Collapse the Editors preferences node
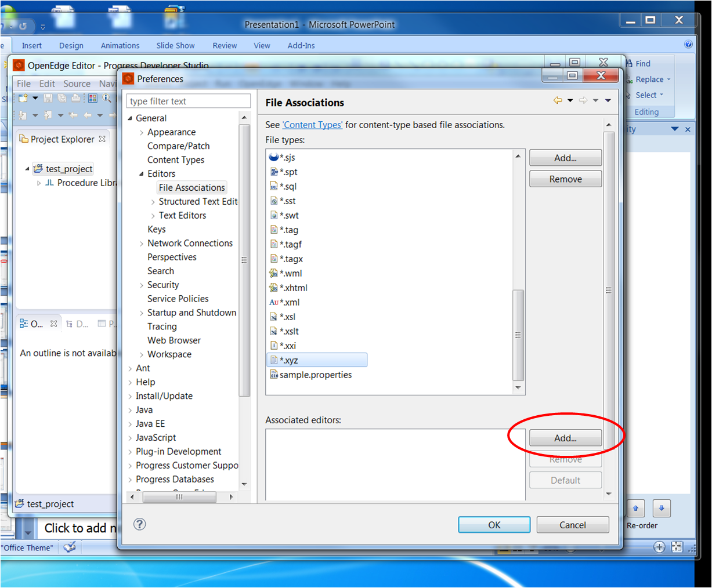712x588 pixels. 142,174
